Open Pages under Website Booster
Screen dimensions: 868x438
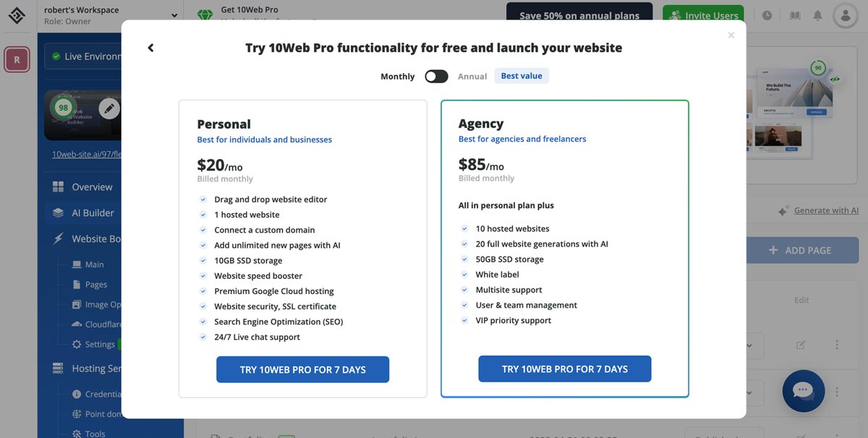pyautogui.click(x=95, y=284)
